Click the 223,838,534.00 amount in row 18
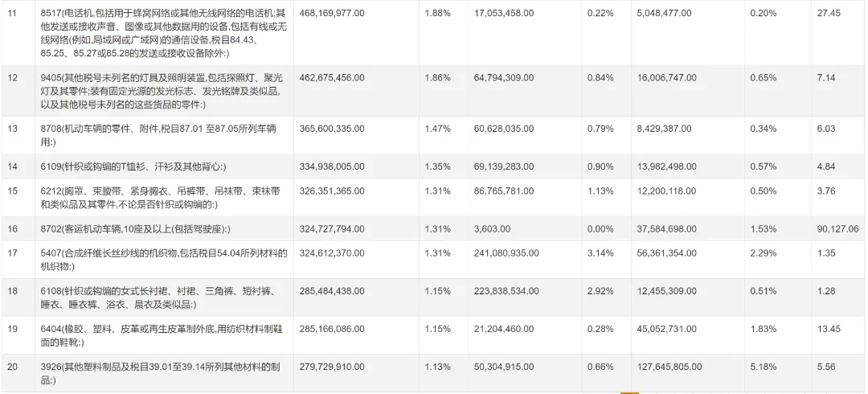Screen dimensions: 868x394 pos(506,292)
